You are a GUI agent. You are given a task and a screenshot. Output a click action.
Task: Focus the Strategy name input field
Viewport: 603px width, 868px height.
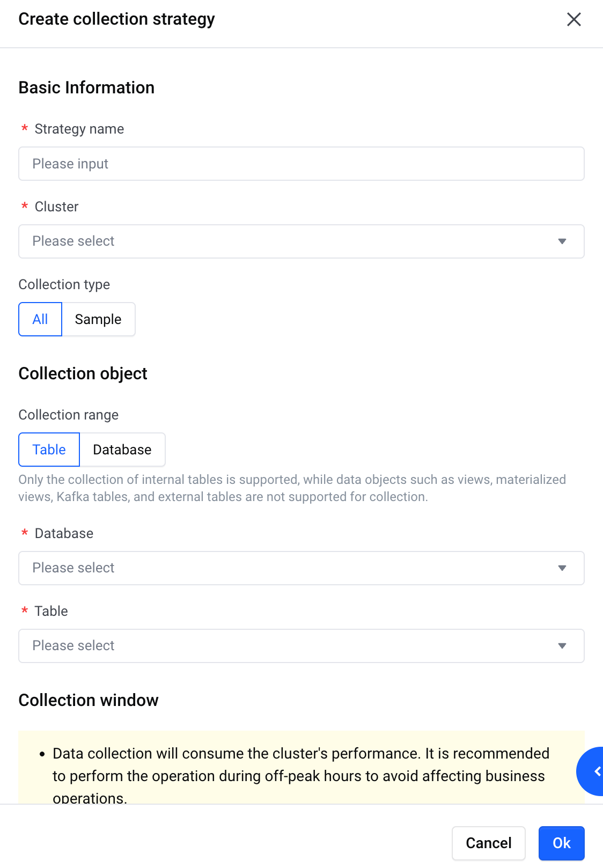click(x=301, y=164)
